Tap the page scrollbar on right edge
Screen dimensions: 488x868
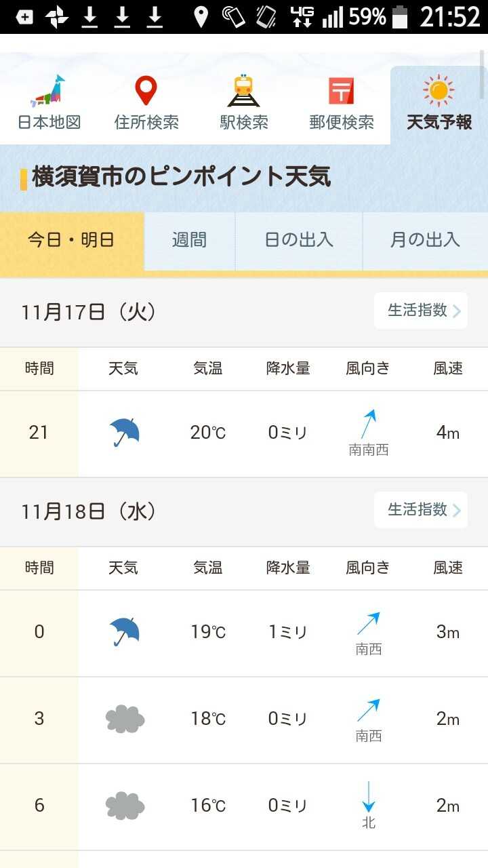[483, 68]
